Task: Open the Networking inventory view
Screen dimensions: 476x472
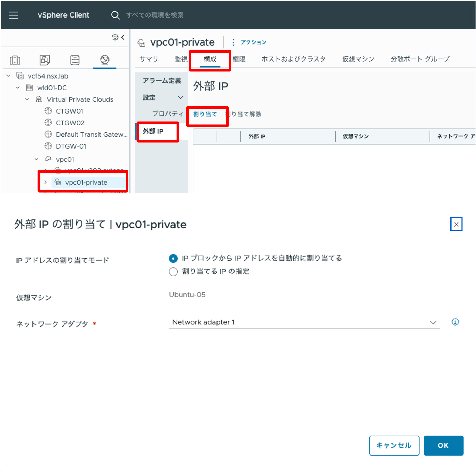Action: (105, 60)
